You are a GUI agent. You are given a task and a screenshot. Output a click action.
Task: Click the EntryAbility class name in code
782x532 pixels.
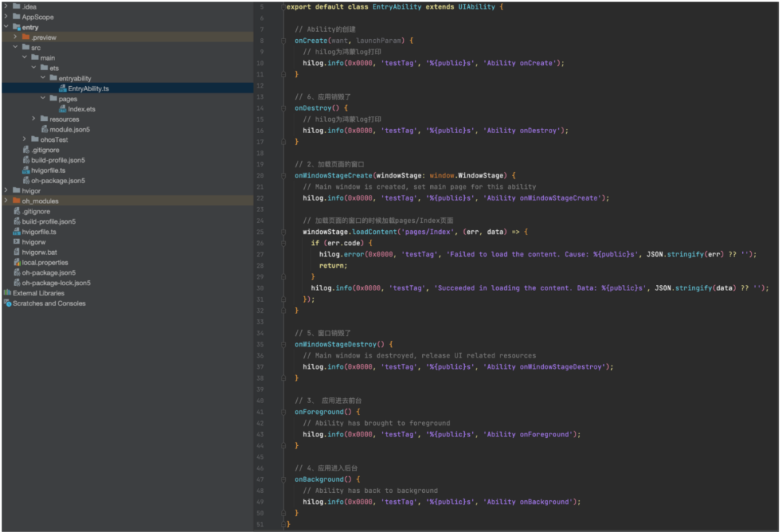click(397, 7)
